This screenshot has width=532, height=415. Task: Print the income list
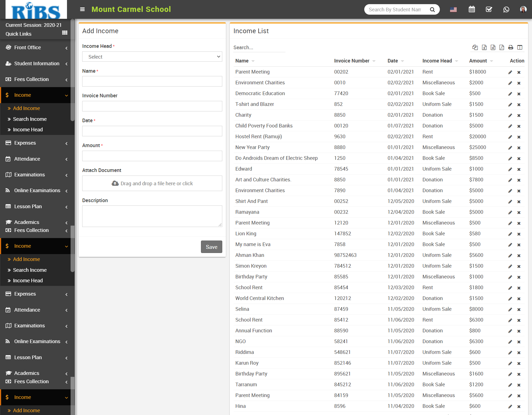(511, 48)
